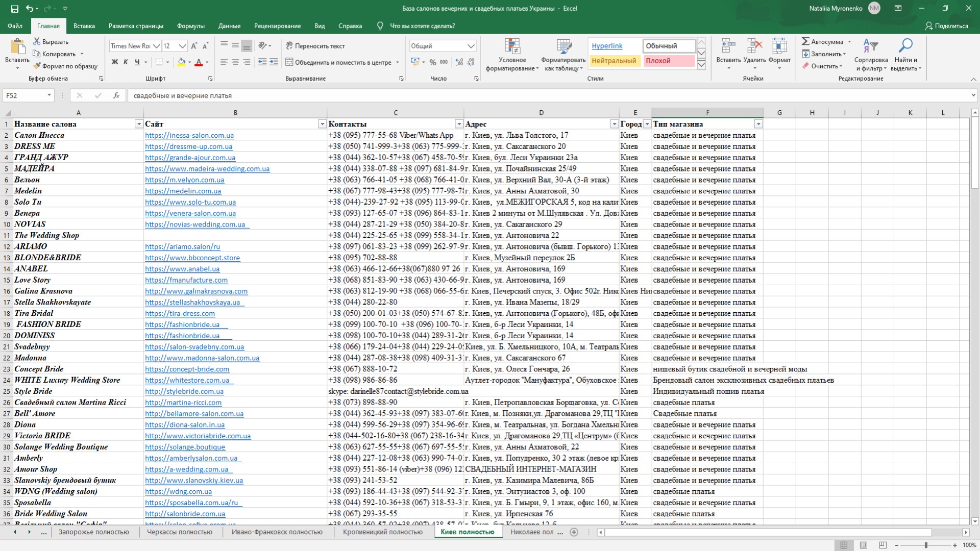Toggle Переносить текст wrap option

point(315,46)
